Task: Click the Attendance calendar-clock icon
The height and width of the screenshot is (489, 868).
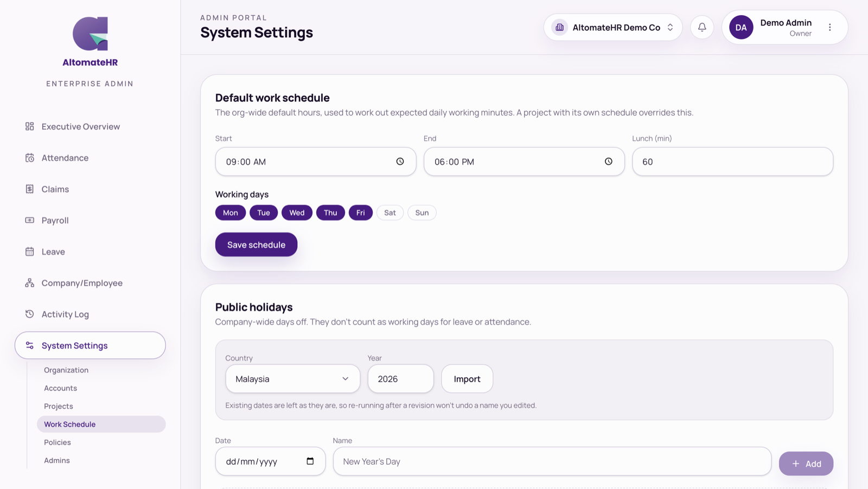Action: (30, 158)
